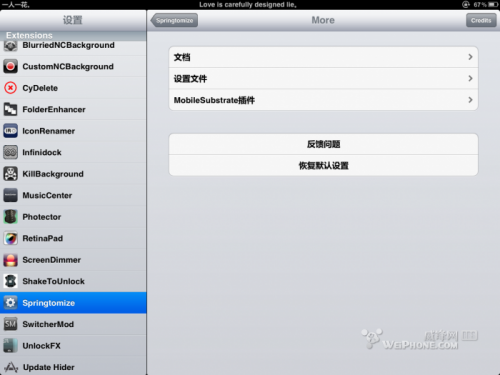Select Springtomize label in sidebar
The image size is (500, 375).
(x=49, y=303)
